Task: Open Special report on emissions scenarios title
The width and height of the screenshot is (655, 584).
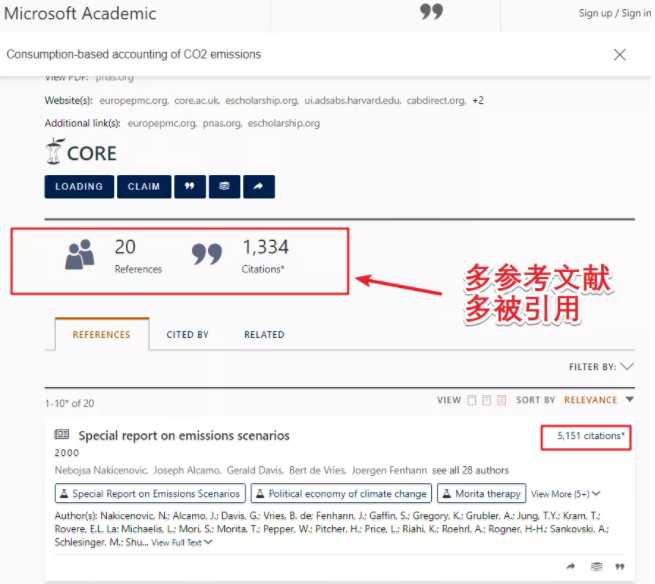Action: 184,435
